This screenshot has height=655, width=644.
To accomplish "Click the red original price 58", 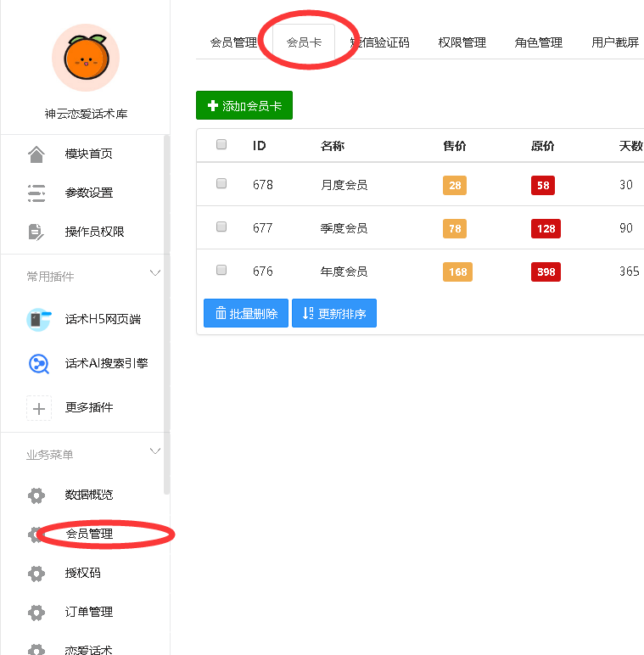I will [x=543, y=186].
